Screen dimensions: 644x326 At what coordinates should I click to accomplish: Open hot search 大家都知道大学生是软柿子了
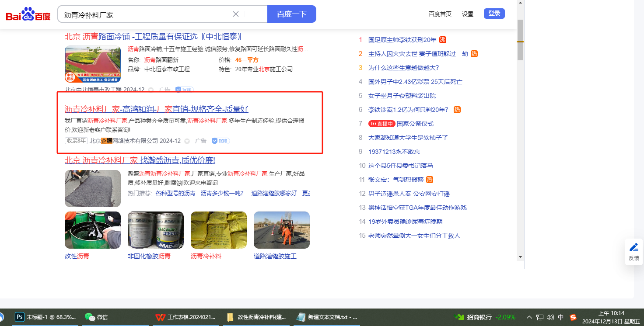coord(408,138)
